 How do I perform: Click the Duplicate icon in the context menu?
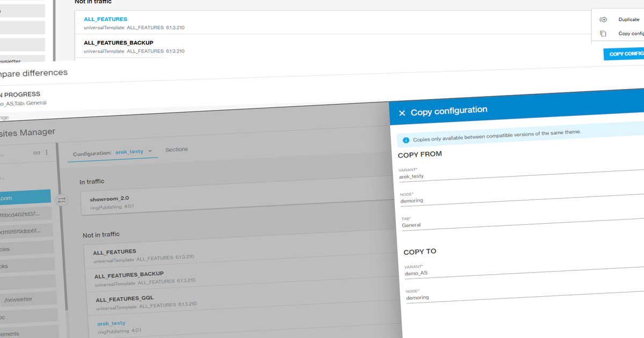(603, 19)
